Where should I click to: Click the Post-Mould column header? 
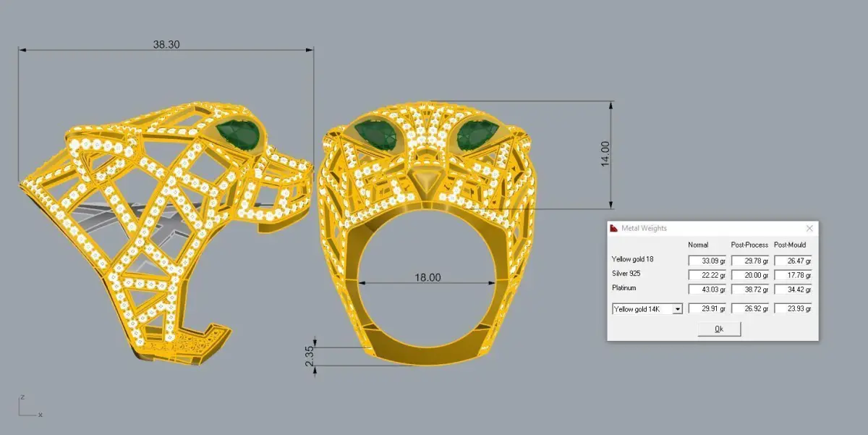tap(790, 245)
